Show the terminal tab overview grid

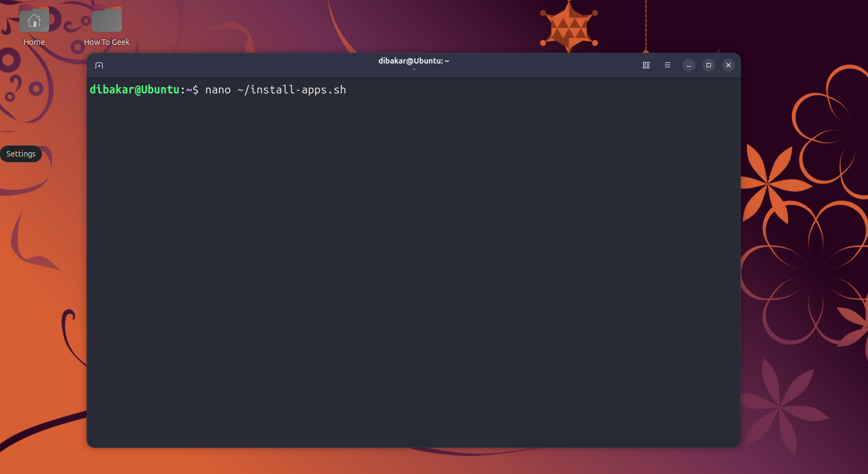coord(646,65)
